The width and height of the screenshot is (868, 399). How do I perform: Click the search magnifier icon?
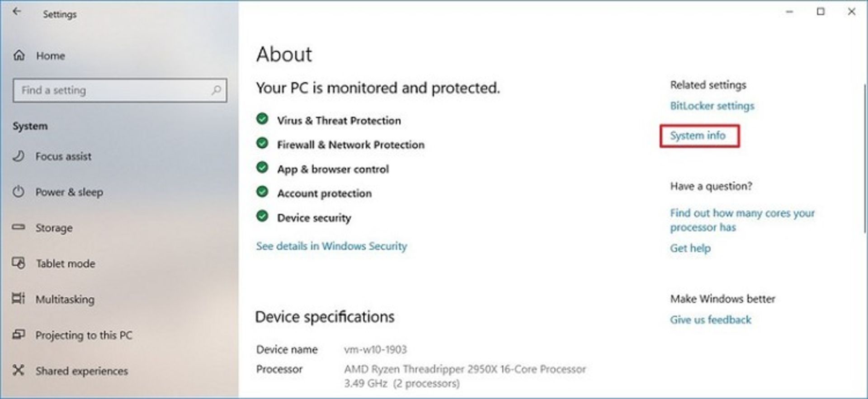point(216,90)
